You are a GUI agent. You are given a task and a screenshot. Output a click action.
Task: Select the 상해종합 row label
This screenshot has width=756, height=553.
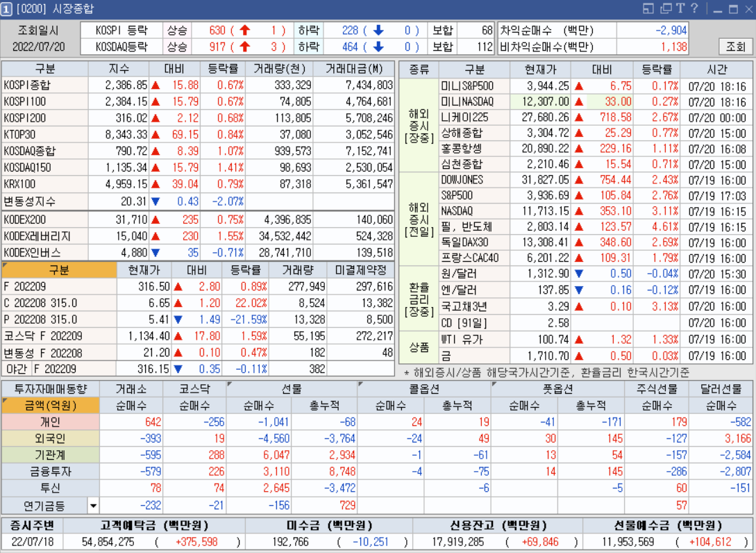pyautogui.click(x=474, y=133)
